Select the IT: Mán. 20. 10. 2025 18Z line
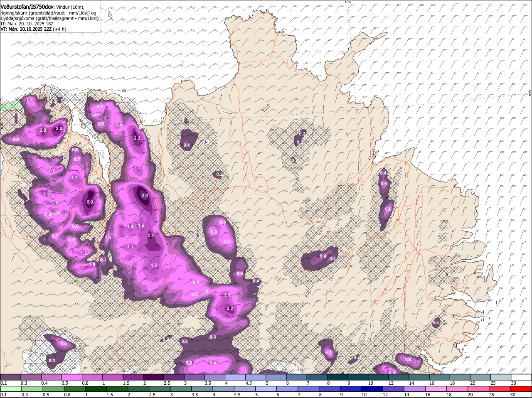 (x=27, y=24)
